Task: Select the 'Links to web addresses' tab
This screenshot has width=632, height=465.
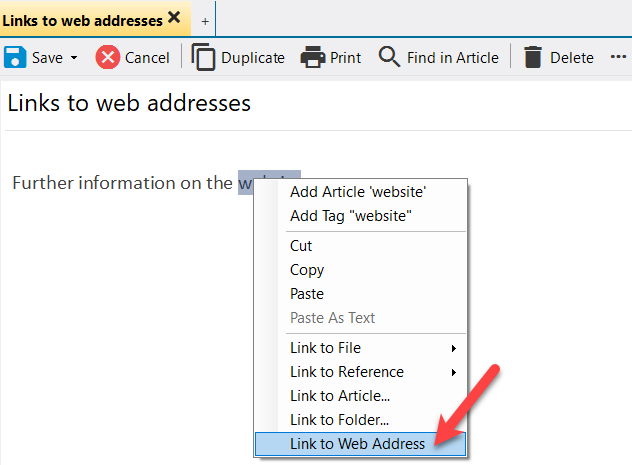Action: tap(82, 19)
